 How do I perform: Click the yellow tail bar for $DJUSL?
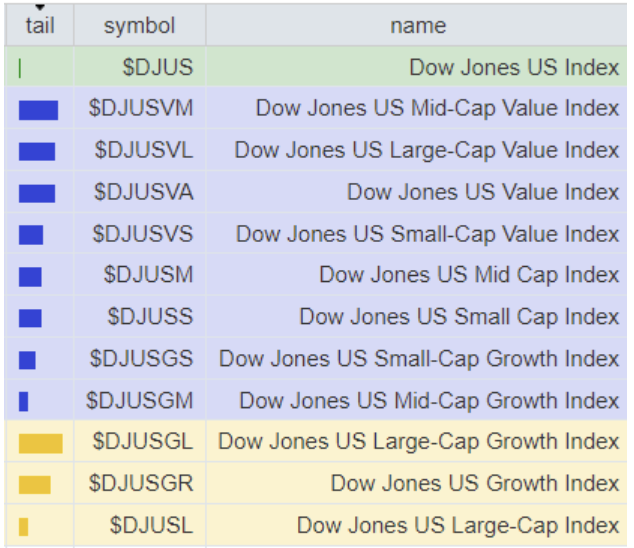pyautogui.click(x=23, y=526)
